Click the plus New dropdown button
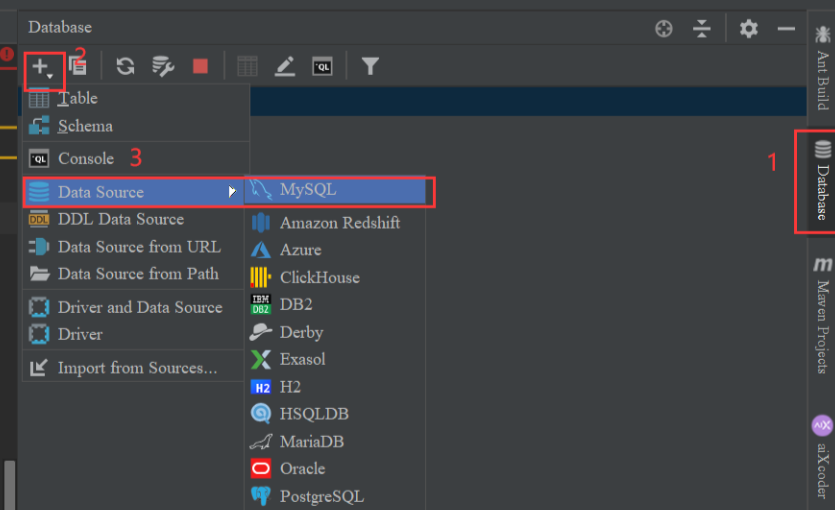 coord(42,68)
